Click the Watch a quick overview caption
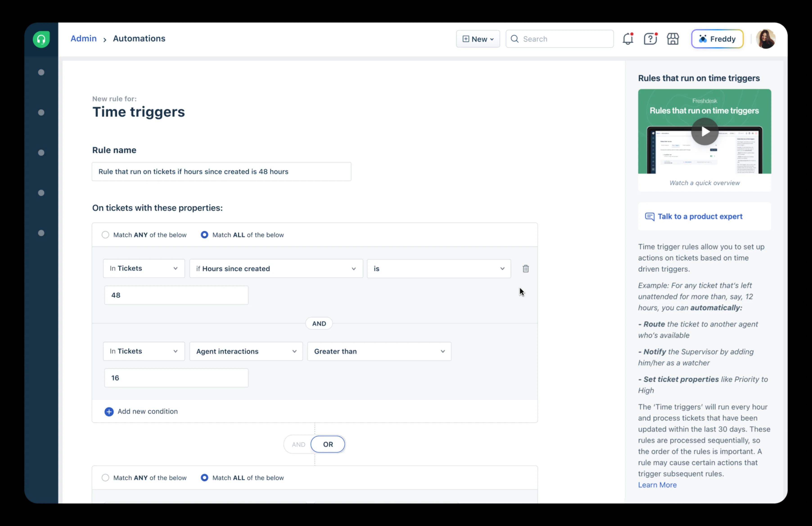The image size is (812, 526). tap(704, 183)
